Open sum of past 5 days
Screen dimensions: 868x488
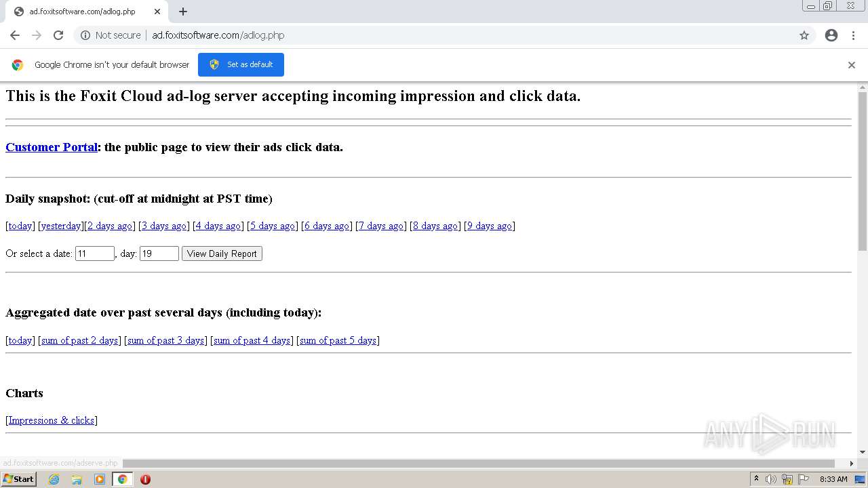pos(338,340)
